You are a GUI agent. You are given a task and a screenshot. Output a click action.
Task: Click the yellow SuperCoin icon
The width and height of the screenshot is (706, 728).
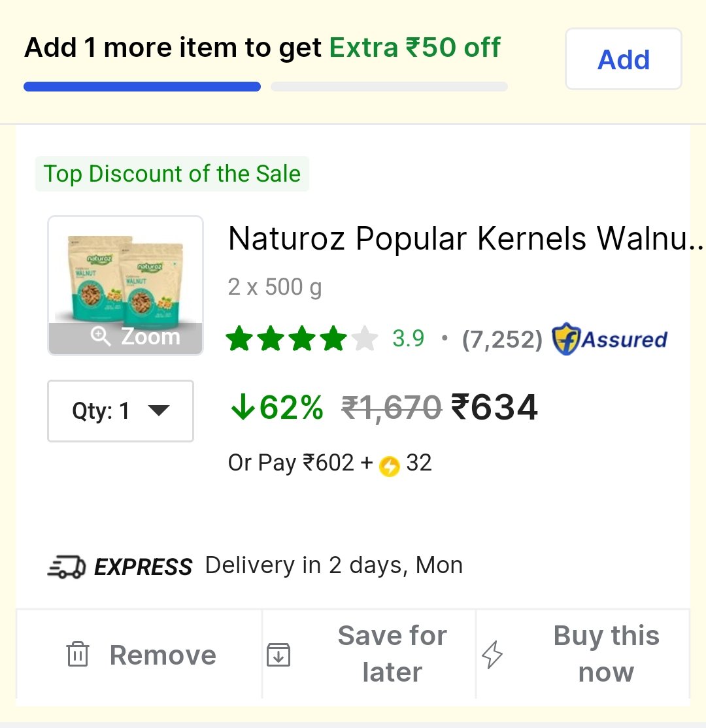click(x=389, y=466)
